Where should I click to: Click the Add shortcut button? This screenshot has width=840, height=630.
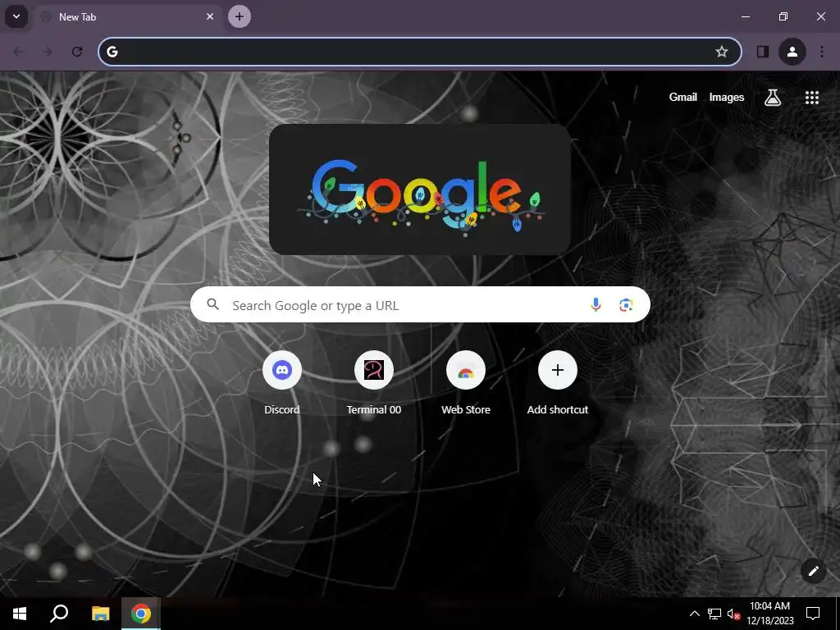[557, 383]
